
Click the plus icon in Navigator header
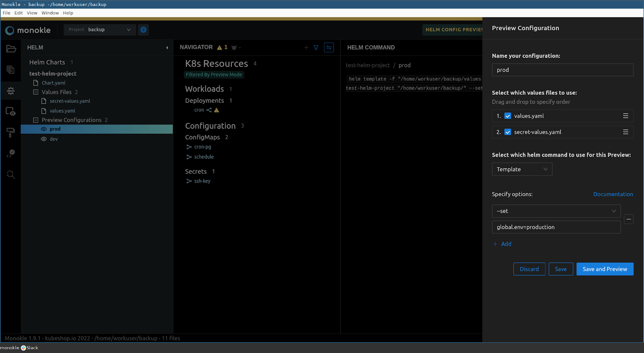point(306,48)
